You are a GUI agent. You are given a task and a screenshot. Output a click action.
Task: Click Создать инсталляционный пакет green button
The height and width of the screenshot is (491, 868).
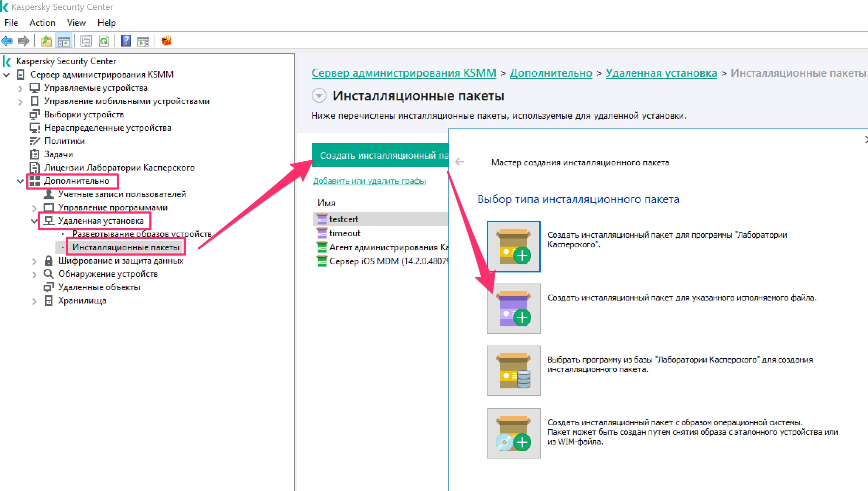(x=380, y=155)
